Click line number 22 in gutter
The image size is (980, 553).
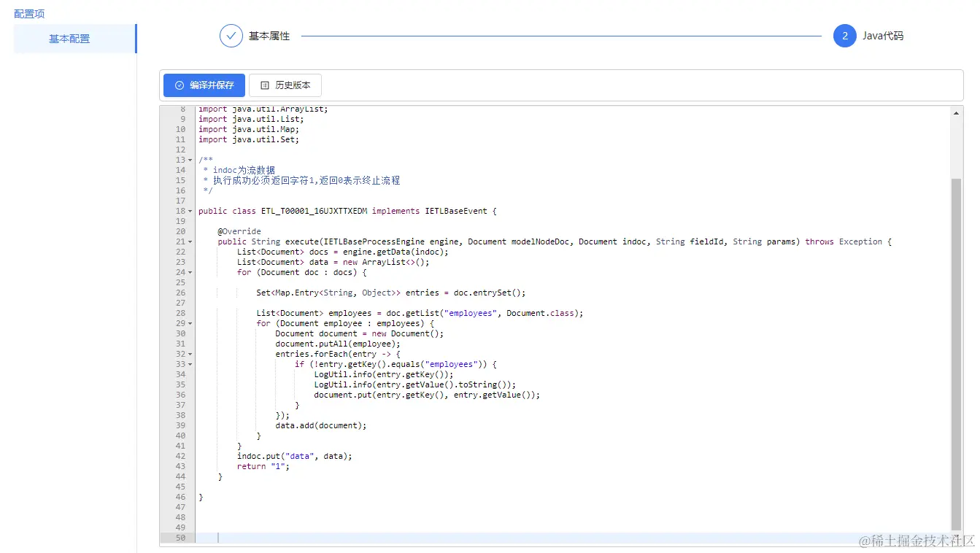click(x=180, y=252)
